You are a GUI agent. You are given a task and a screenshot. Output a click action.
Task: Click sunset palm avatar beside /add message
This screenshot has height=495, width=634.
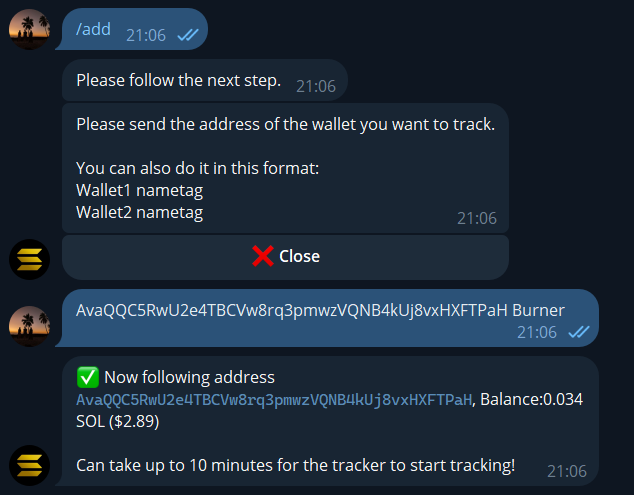(30, 30)
